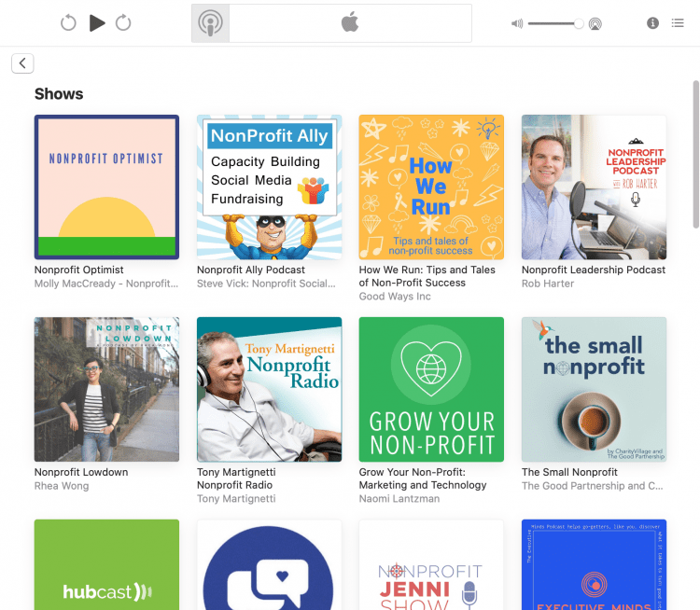Image resolution: width=700 pixels, height=610 pixels.
Task: Open the AirPlay output menu
Action: 595,23
